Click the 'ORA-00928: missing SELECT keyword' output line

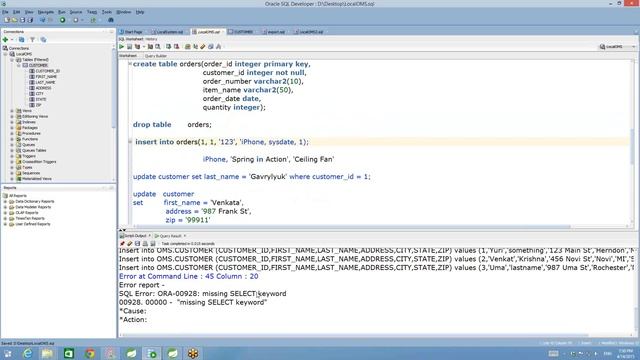pos(202,293)
